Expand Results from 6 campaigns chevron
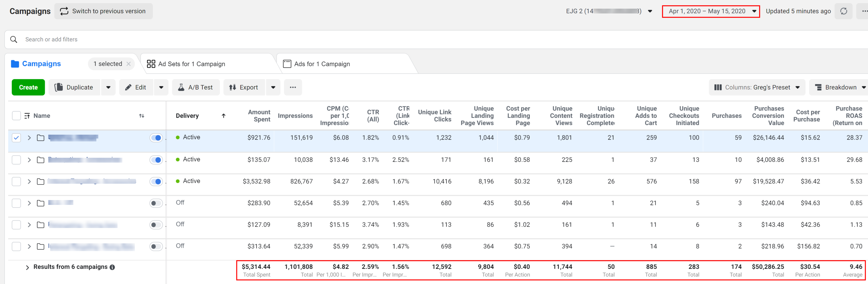Viewport: 868px width, 284px height. click(x=27, y=267)
